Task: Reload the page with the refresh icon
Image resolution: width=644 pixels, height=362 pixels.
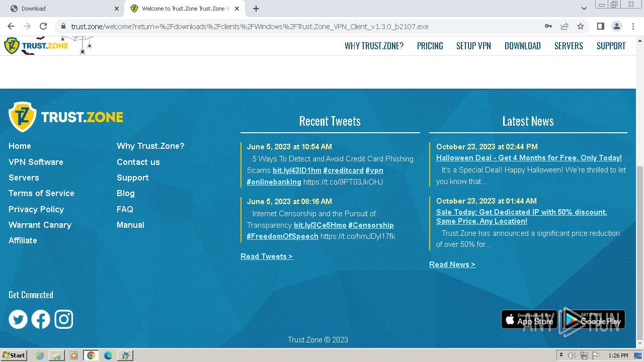Action: pos(43,26)
